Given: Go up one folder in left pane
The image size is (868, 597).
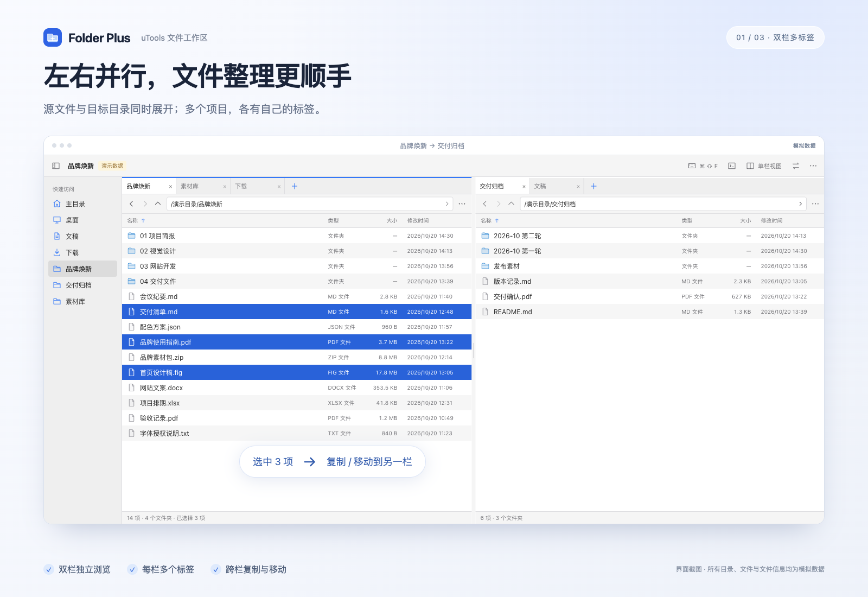Looking at the screenshot, I should pos(158,204).
